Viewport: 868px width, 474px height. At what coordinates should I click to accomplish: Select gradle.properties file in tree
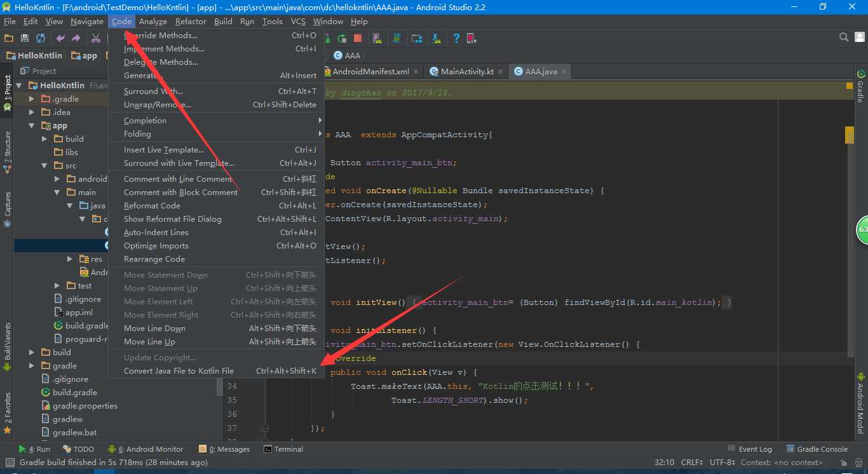tap(85, 406)
